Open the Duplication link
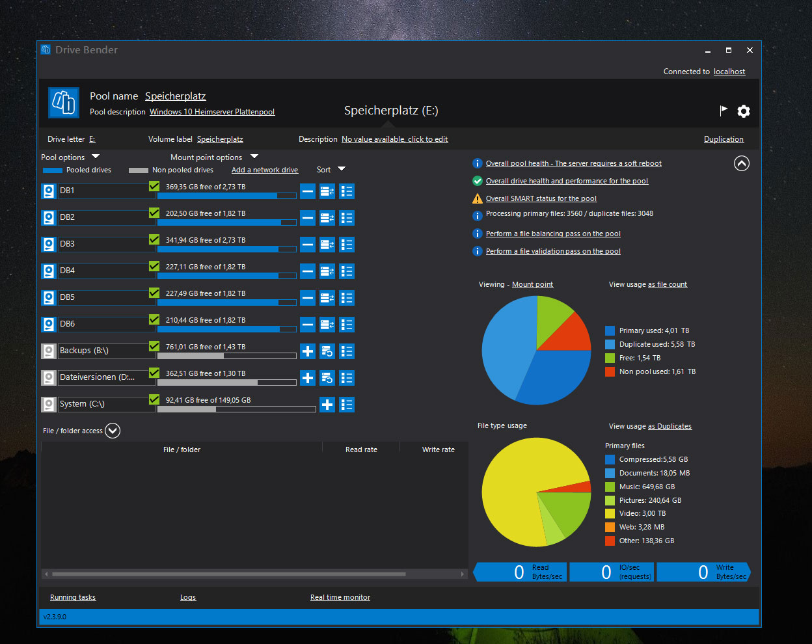812x644 pixels. 724,139
